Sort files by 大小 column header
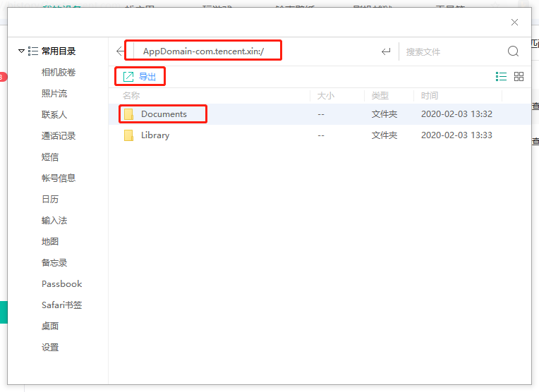The width and height of the screenshot is (539, 392). (325, 96)
